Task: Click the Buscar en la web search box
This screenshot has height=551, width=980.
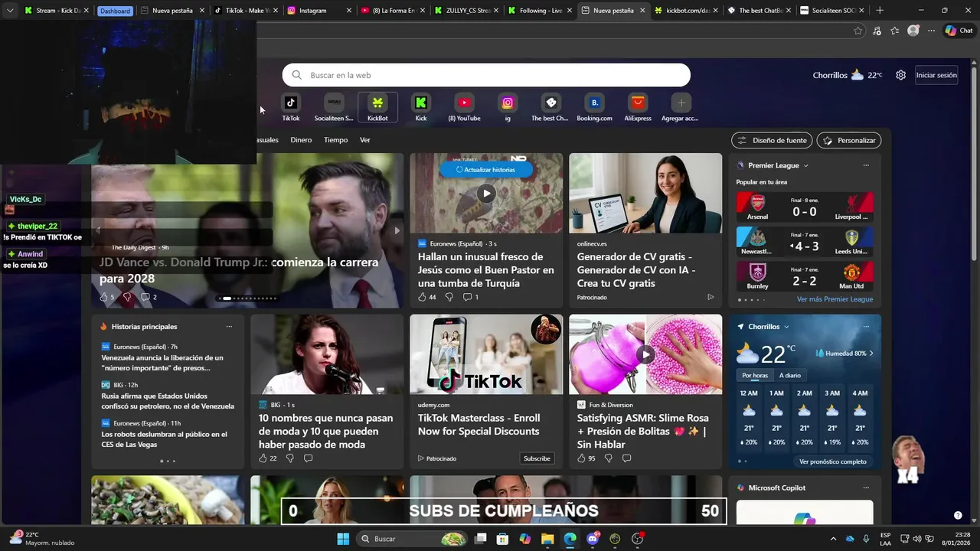Action: tap(486, 75)
